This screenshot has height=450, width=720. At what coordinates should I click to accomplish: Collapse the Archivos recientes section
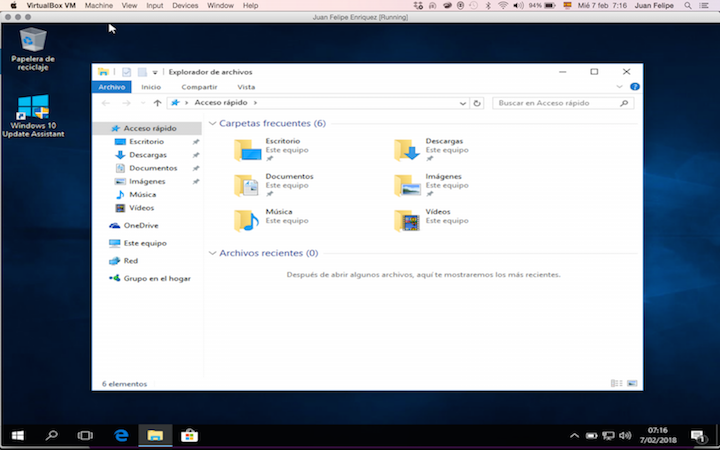point(212,253)
